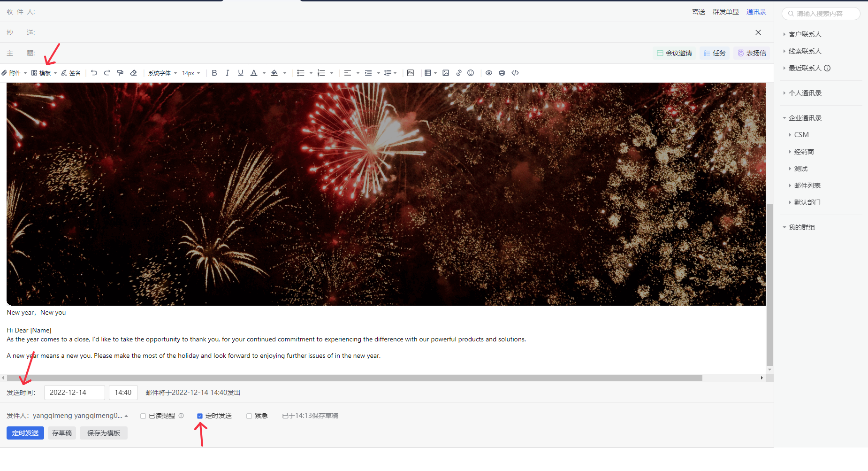Enable the 已读提醒 read receipt checkbox
This screenshot has width=868, height=471.
tap(143, 416)
